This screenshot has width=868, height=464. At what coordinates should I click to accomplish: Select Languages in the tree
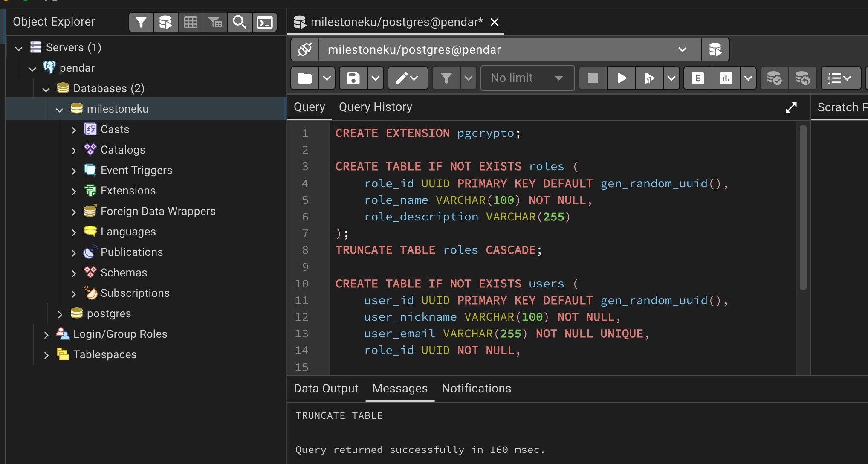coord(128,232)
